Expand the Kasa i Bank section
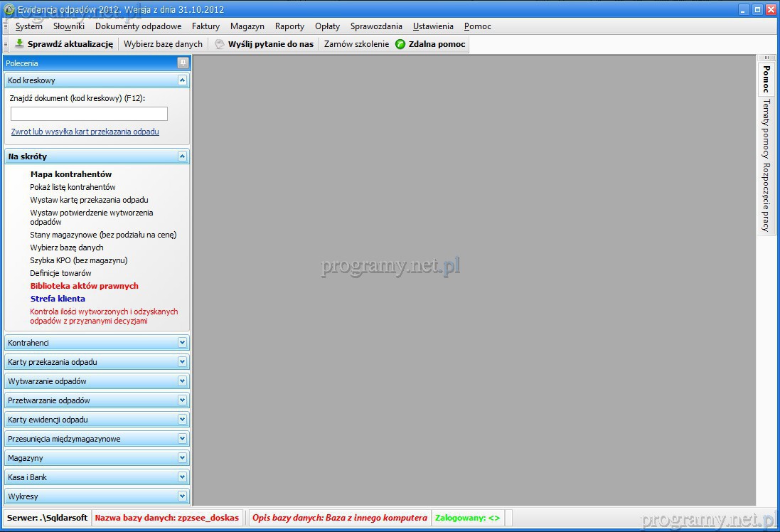The height and width of the screenshot is (532, 780). coord(182,477)
